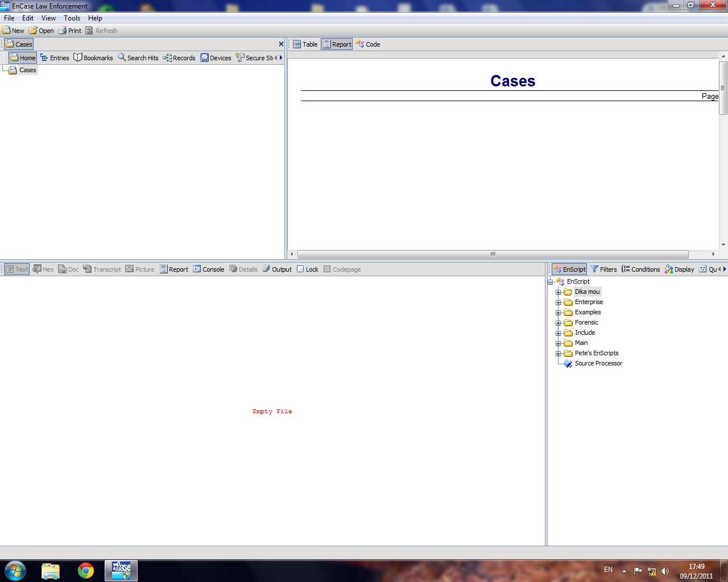The width and height of the screenshot is (728, 582).
Task: Select the Forensic folder item
Action: (x=586, y=323)
